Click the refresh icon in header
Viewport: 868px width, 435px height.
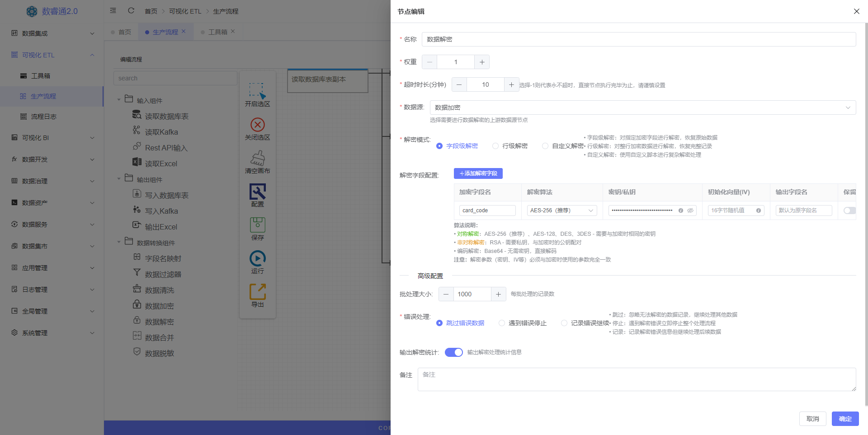point(131,10)
